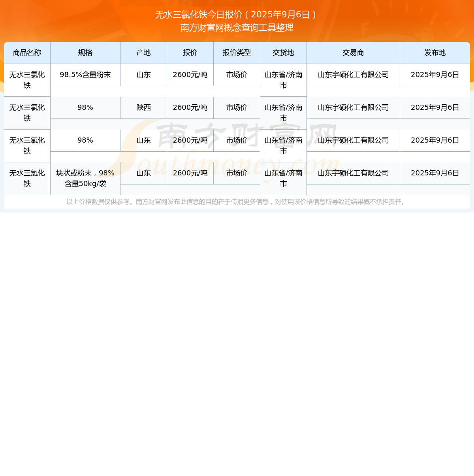474x476 pixels.
Task: Click 山东省/济南市 in the 50kg/袋 row
Action: [284, 179]
